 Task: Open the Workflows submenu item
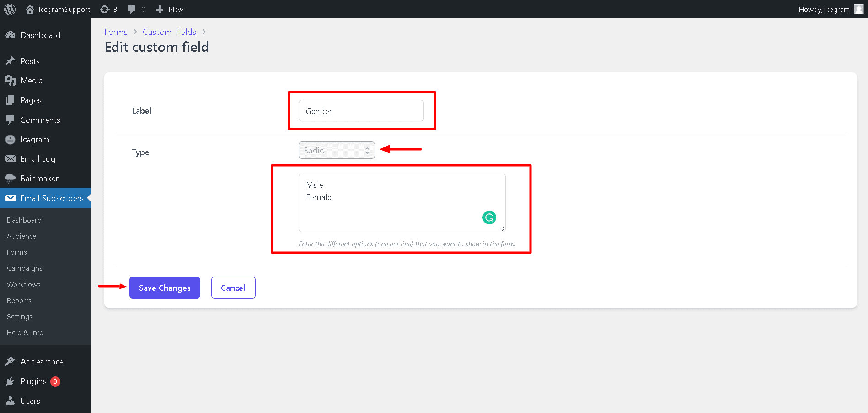click(x=24, y=285)
